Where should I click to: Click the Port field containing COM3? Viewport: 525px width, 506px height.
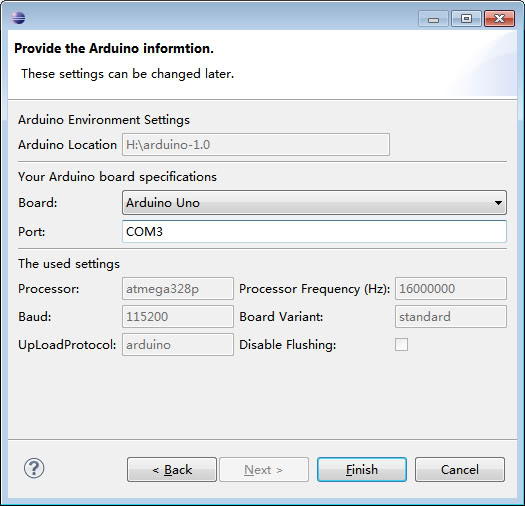tap(314, 231)
